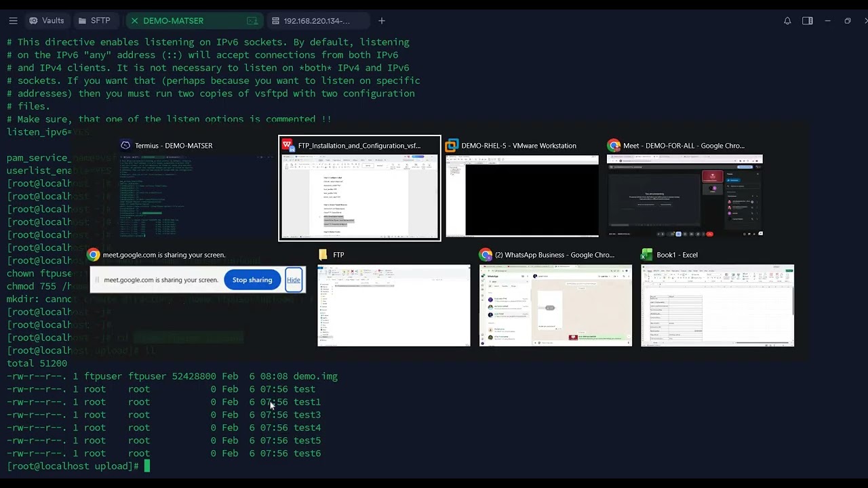868x488 pixels.
Task: Click the test4 filename in listing
Action: pyautogui.click(x=307, y=428)
